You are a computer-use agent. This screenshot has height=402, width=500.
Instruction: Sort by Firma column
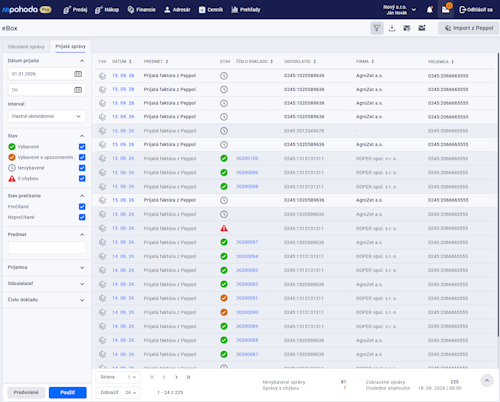coord(365,62)
